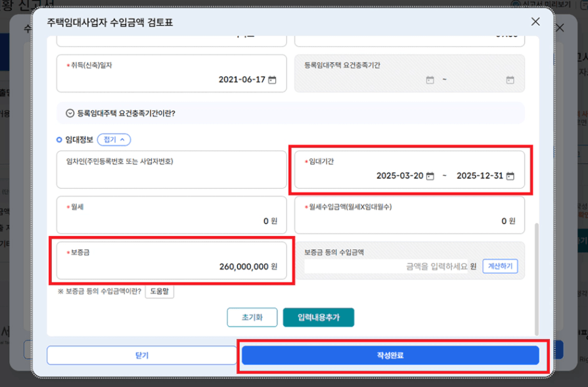
Task: Click the 초기화 reset button
Action: (x=252, y=317)
